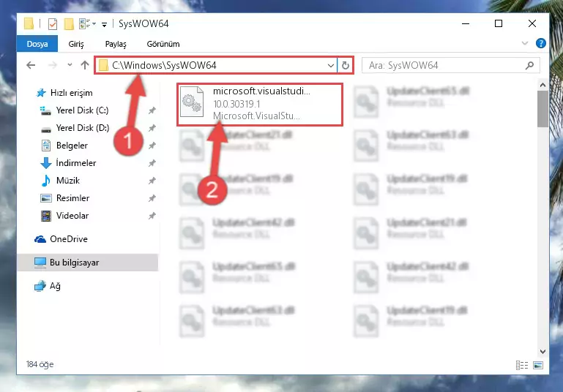Switch to details view icon in status bar
The width and height of the screenshot is (563, 392).
click(x=522, y=366)
